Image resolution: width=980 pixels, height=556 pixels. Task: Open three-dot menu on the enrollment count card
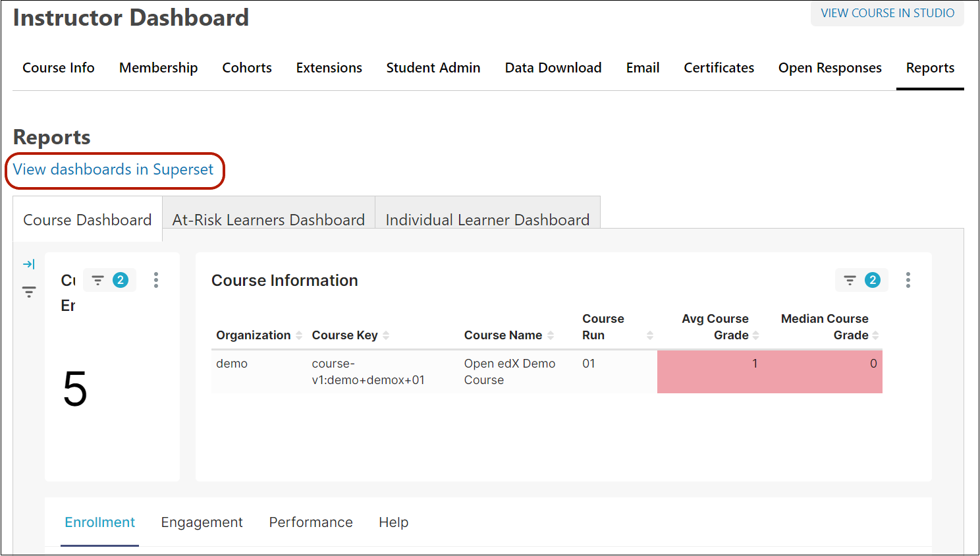pyautogui.click(x=156, y=280)
